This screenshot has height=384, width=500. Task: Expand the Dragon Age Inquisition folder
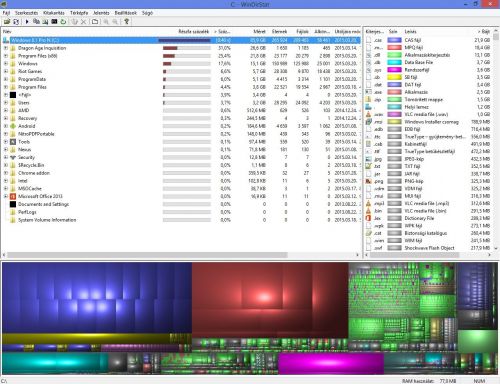click(6, 48)
